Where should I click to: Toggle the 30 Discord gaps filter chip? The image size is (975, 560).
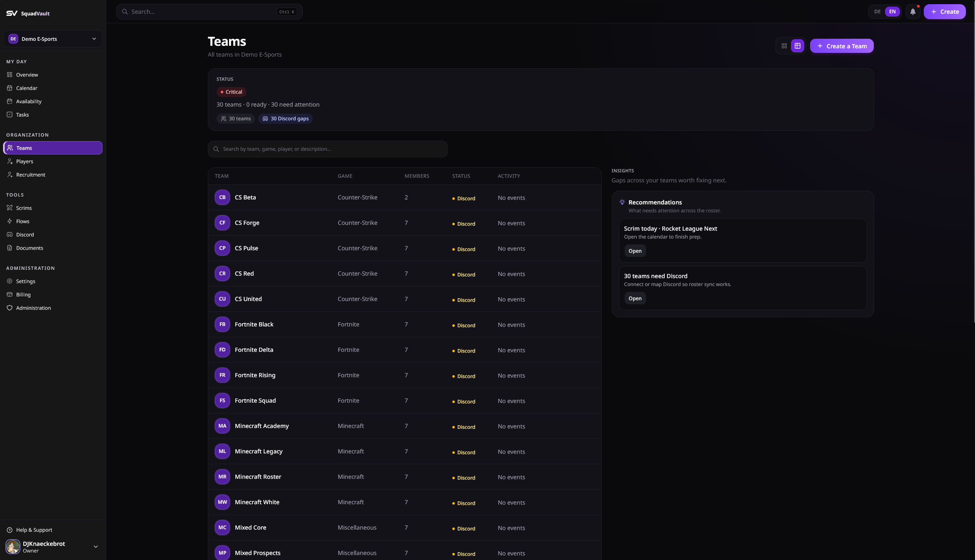286,119
